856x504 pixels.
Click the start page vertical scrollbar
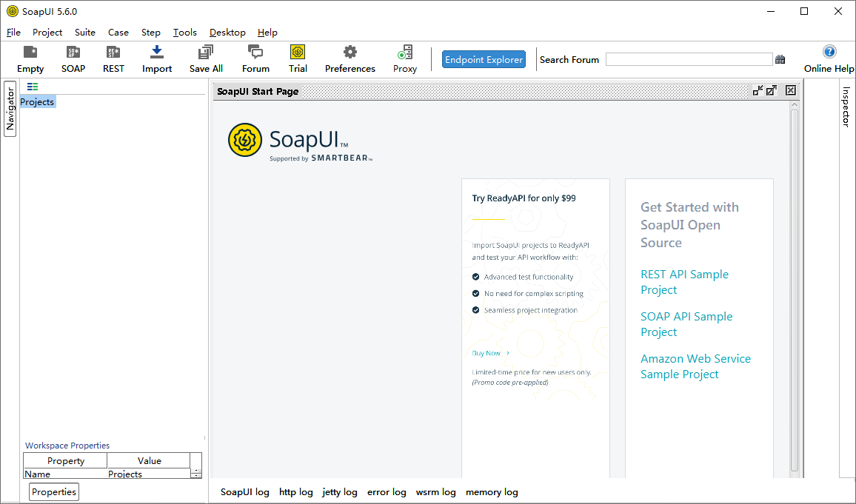tap(795, 290)
